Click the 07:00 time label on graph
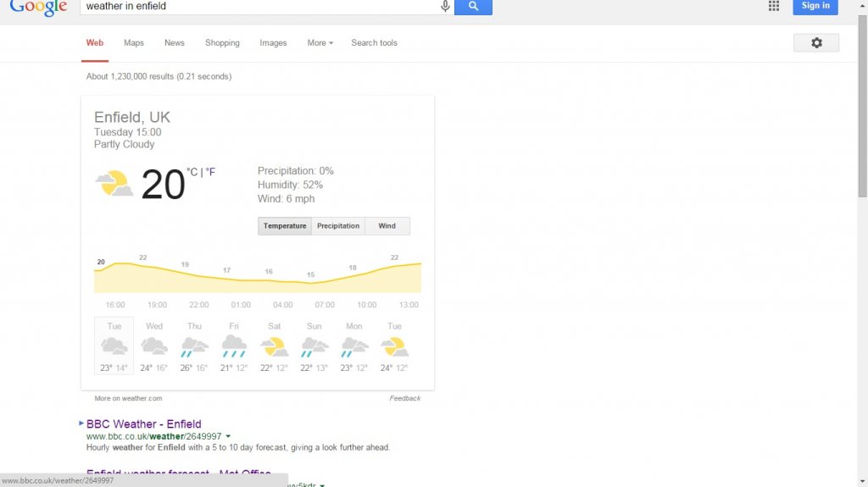868x487 pixels. click(x=325, y=305)
